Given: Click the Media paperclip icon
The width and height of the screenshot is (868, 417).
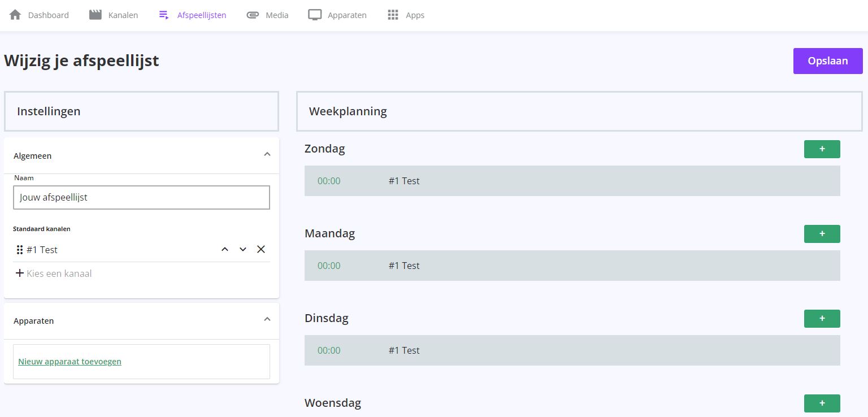Looking at the screenshot, I should click(253, 15).
